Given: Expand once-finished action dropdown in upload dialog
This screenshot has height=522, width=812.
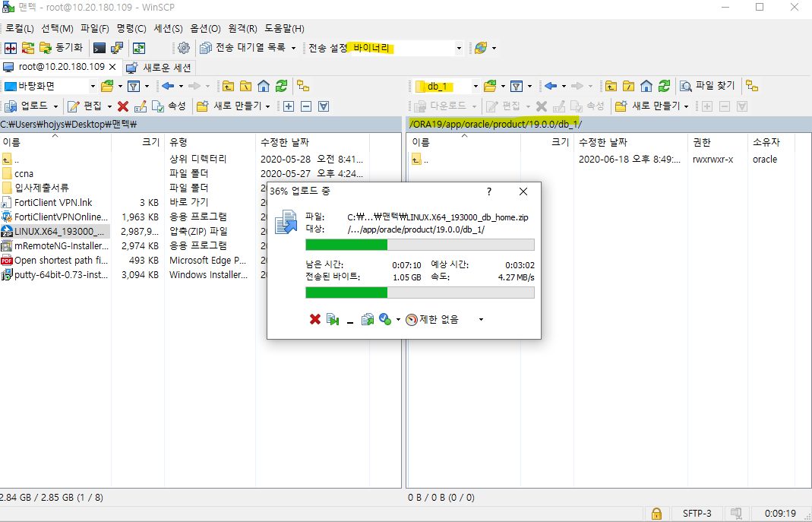Looking at the screenshot, I should click(x=398, y=320).
